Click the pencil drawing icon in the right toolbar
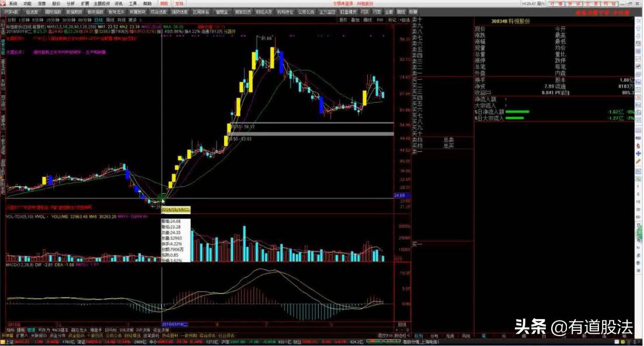Image resolution: width=644 pixels, height=346 pixels. (639, 161)
